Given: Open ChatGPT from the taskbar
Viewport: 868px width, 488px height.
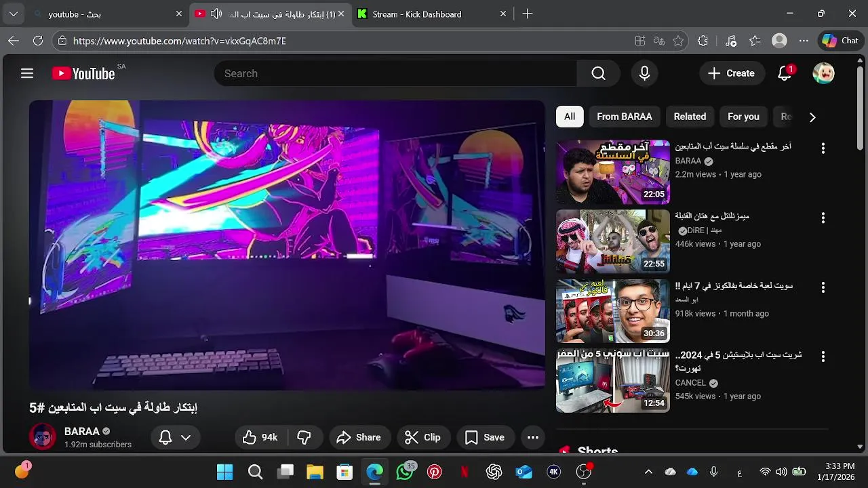Looking at the screenshot, I should click(494, 472).
